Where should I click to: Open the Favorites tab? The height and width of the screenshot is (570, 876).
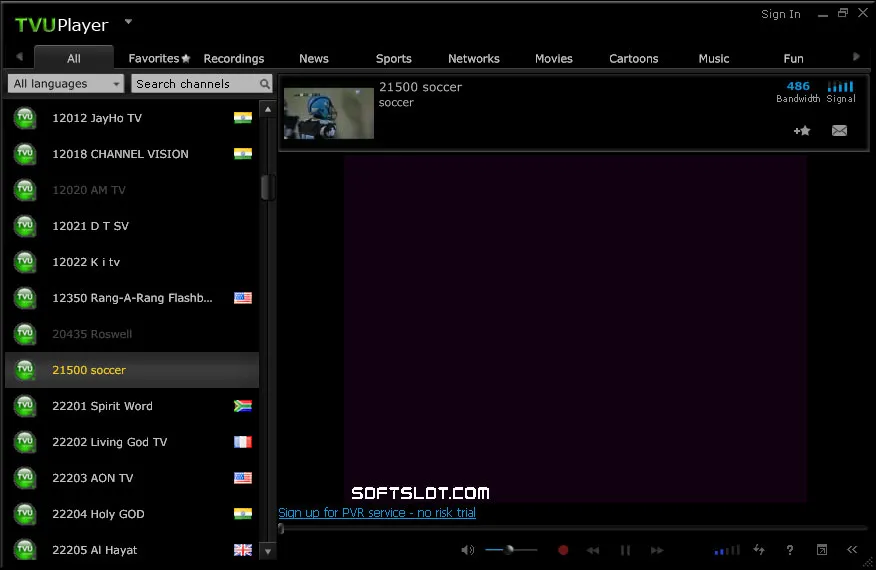pos(159,59)
